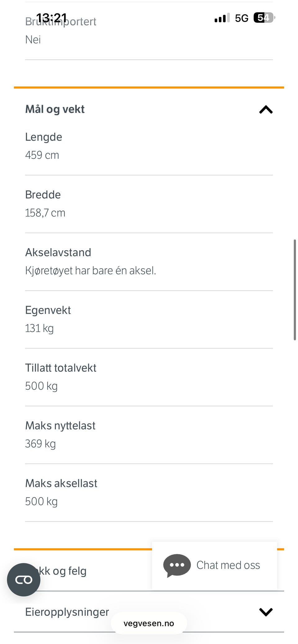The image size is (298, 644).
Task: Tap the 5G network indicator
Action: [x=242, y=18]
